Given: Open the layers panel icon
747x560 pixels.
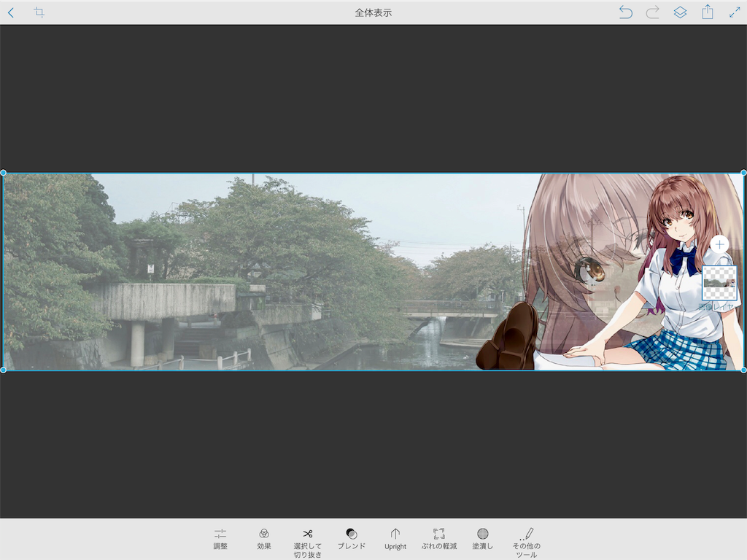Looking at the screenshot, I should click(x=681, y=12).
